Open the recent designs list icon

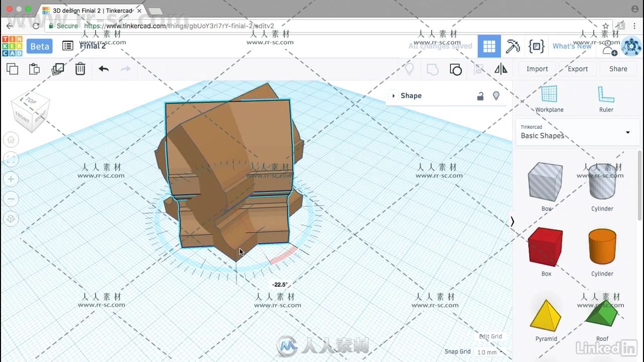click(67, 46)
